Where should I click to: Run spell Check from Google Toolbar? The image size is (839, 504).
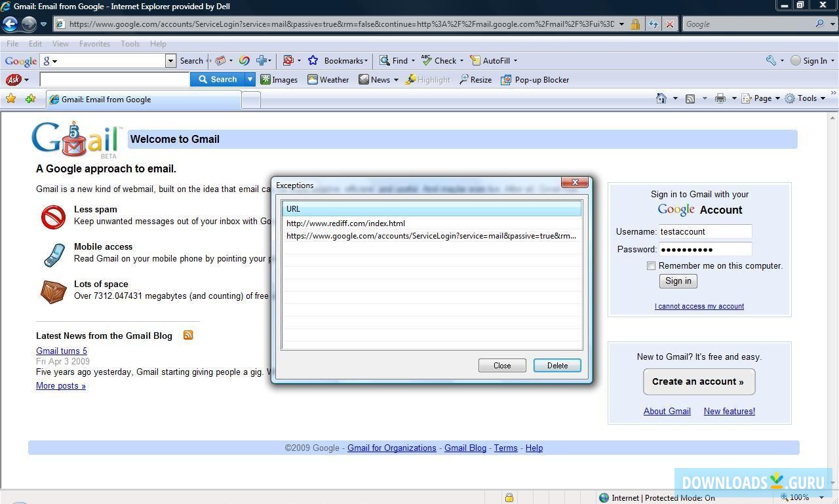coord(439,60)
